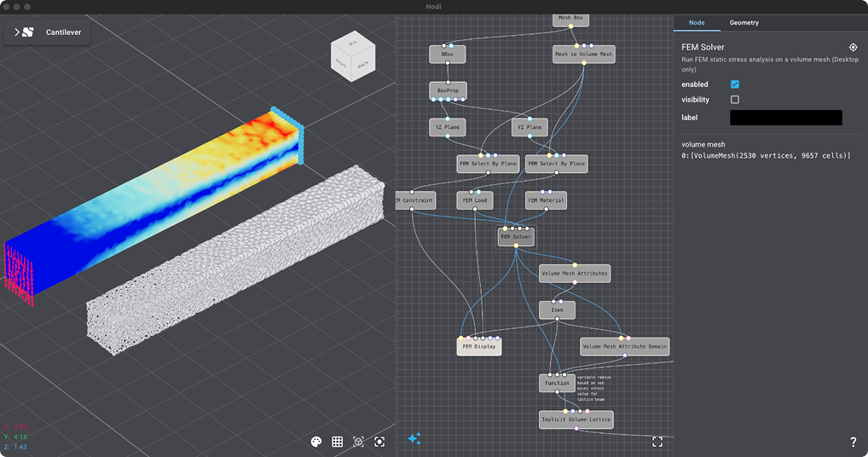868x457 pixels.
Task: Click the zoom-to-fit focus icon
Action: [379, 442]
